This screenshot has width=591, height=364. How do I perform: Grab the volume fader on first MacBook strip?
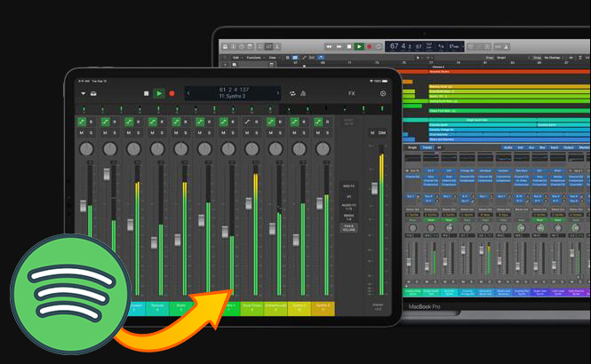(409, 262)
